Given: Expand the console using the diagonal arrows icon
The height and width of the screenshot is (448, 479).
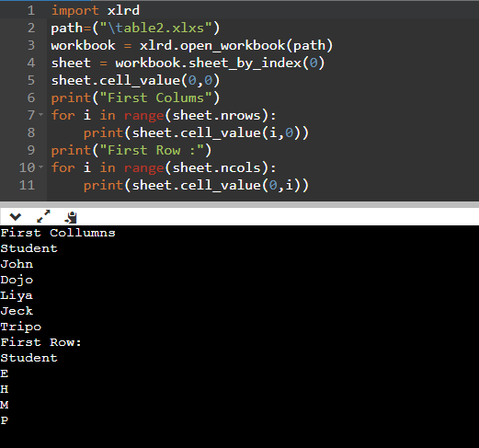Looking at the screenshot, I should click(43, 216).
